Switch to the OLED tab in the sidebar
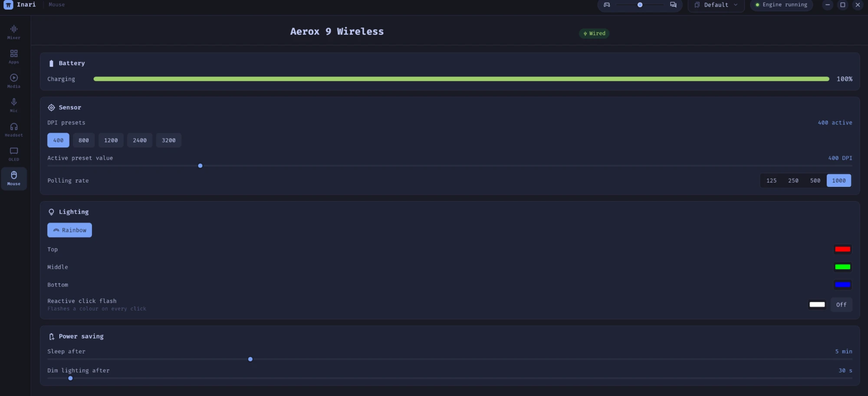 click(14, 154)
